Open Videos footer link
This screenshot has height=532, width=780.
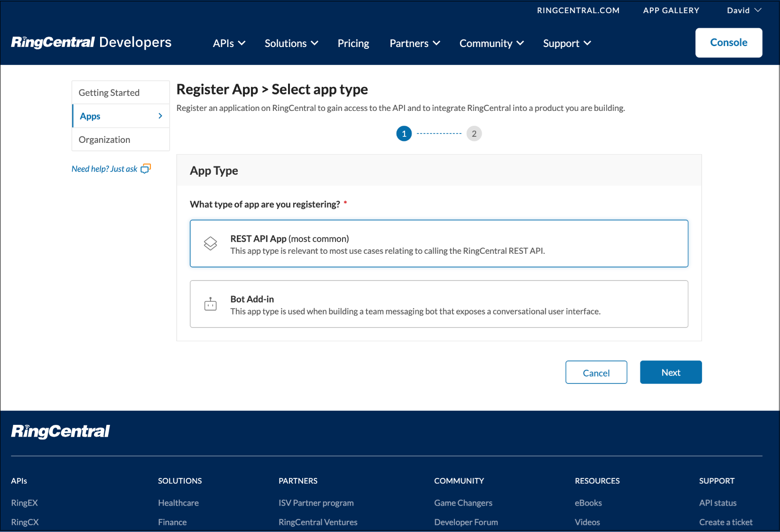pos(587,522)
